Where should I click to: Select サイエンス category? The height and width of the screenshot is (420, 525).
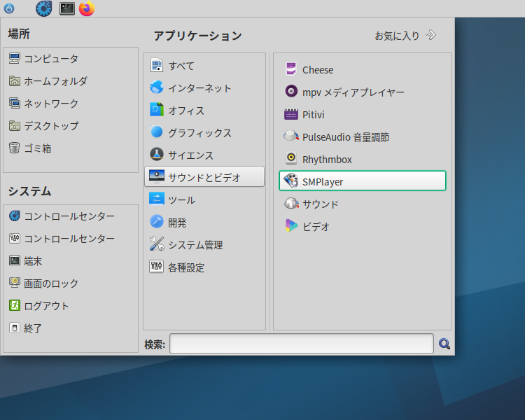[204, 155]
